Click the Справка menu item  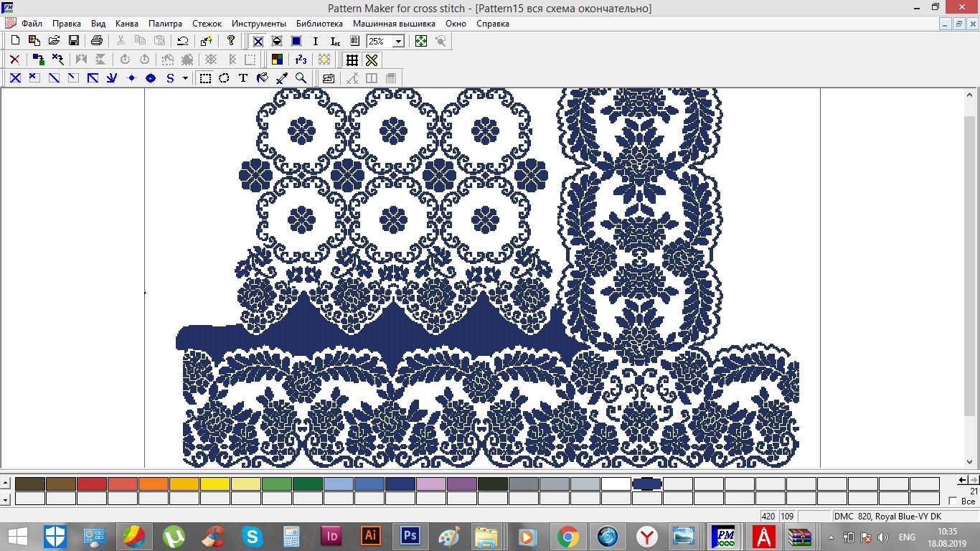pos(492,24)
